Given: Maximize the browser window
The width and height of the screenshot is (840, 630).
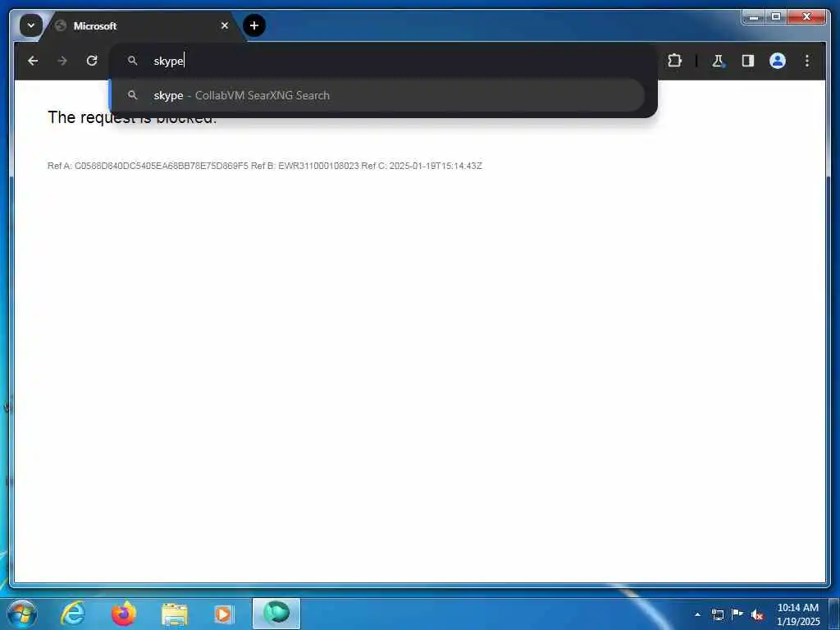Looking at the screenshot, I should 776,16.
